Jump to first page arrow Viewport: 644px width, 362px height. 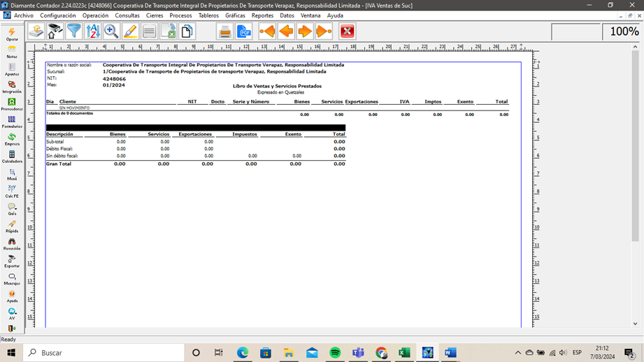click(267, 31)
